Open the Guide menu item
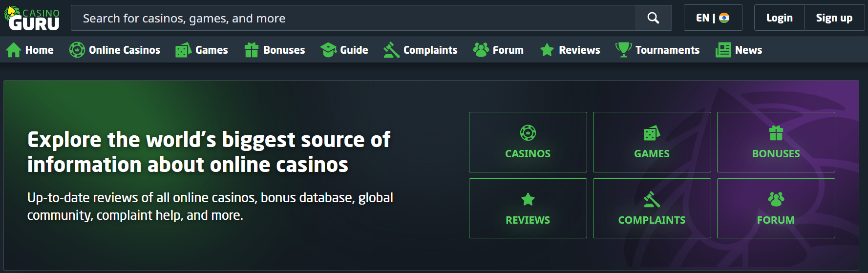 click(354, 50)
